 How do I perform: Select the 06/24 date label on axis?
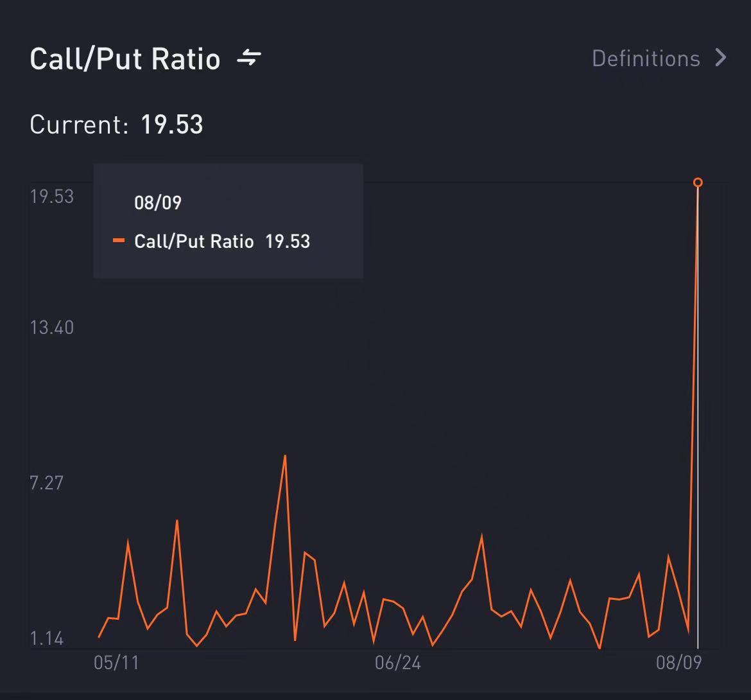pyautogui.click(x=397, y=663)
